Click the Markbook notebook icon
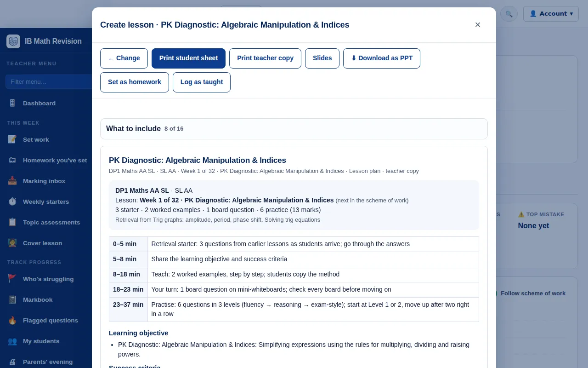 click(12, 299)
